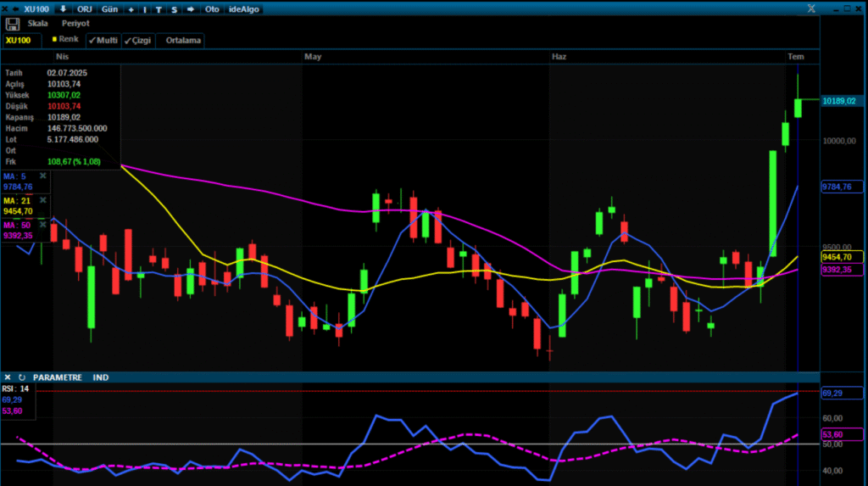Viewport: 868px width, 486px height.
Task: Toggle the Oto auto-scale option
Action: 212,9
